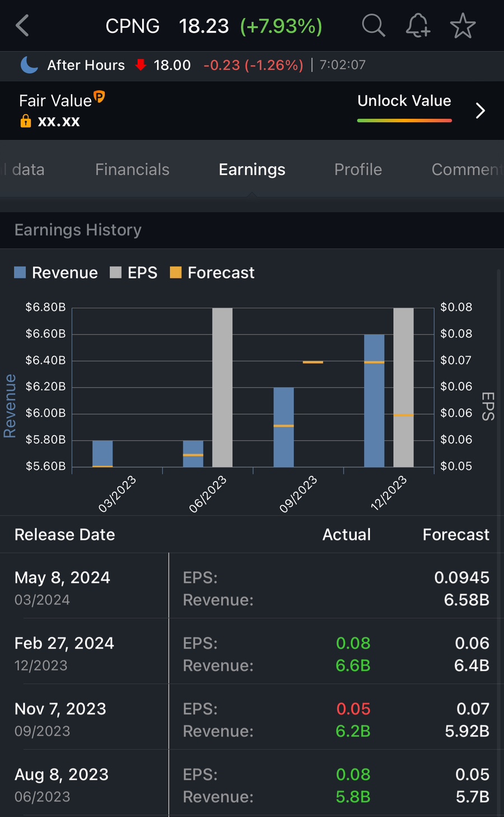This screenshot has width=504, height=817.
Task: Tap the 6.58B revenue forecast value
Action: tap(466, 600)
